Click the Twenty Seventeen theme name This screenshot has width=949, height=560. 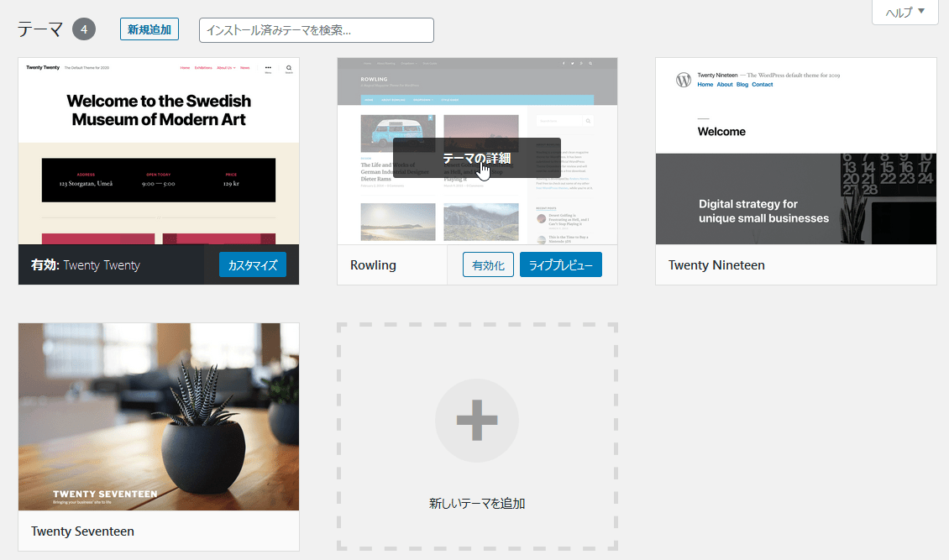coord(83,531)
